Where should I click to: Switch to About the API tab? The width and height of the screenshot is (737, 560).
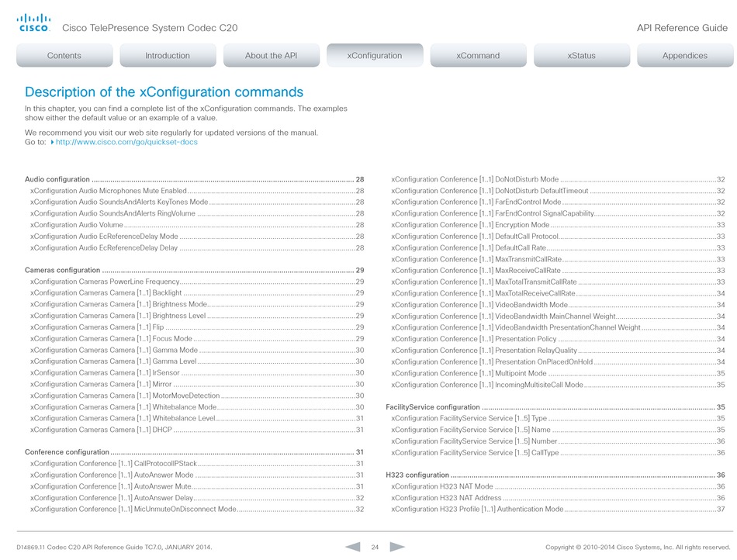[x=272, y=55]
